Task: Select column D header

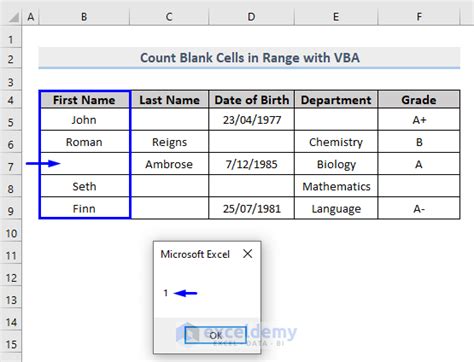Action: [x=251, y=17]
